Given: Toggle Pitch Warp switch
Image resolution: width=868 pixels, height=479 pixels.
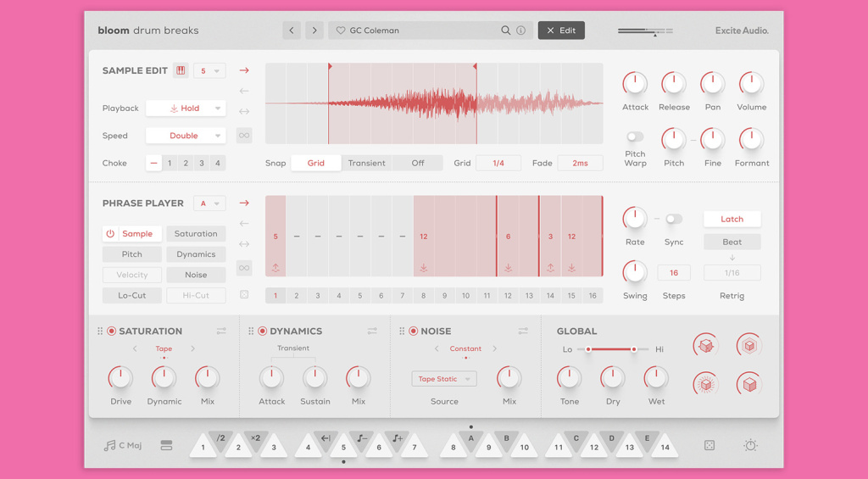Looking at the screenshot, I should 634,136.
